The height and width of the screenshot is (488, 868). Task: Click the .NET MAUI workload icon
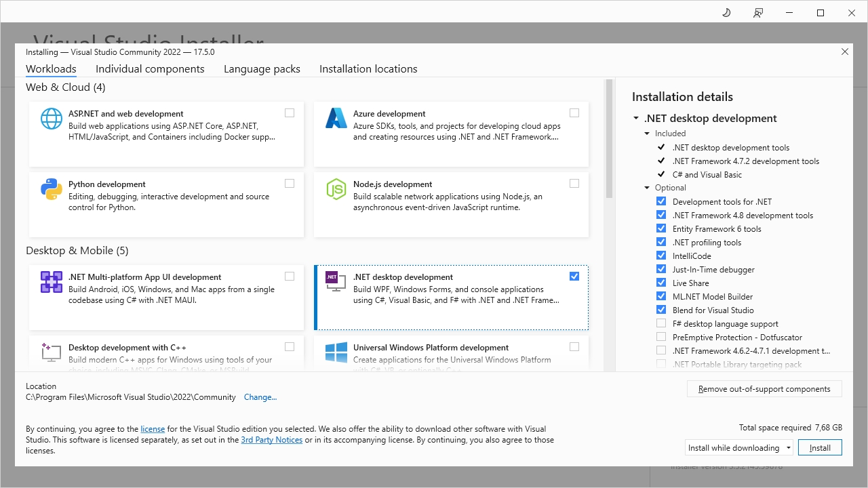point(52,282)
